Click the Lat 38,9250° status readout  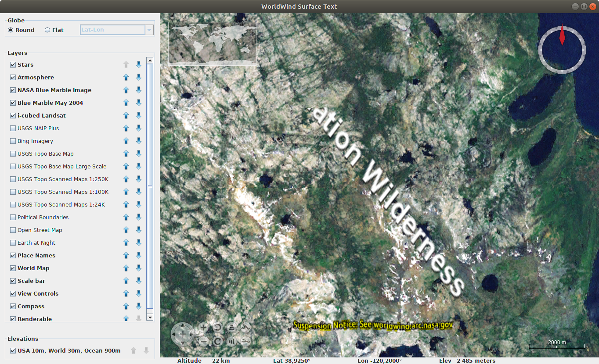(292, 360)
